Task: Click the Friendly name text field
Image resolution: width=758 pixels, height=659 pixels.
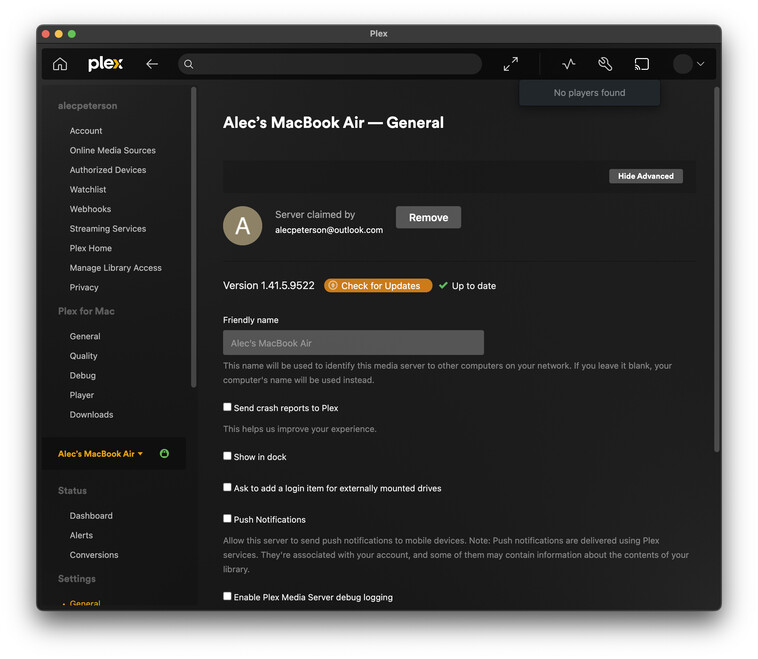Action: coord(353,343)
